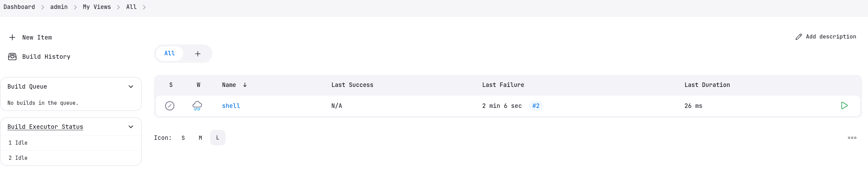Collapse the Build Executor Status panel
868x179 pixels.
pyautogui.click(x=131, y=127)
